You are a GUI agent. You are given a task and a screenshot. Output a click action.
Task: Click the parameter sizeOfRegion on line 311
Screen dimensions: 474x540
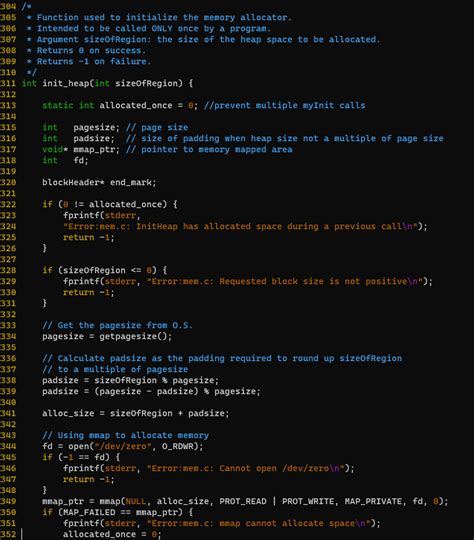coord(146,83)
